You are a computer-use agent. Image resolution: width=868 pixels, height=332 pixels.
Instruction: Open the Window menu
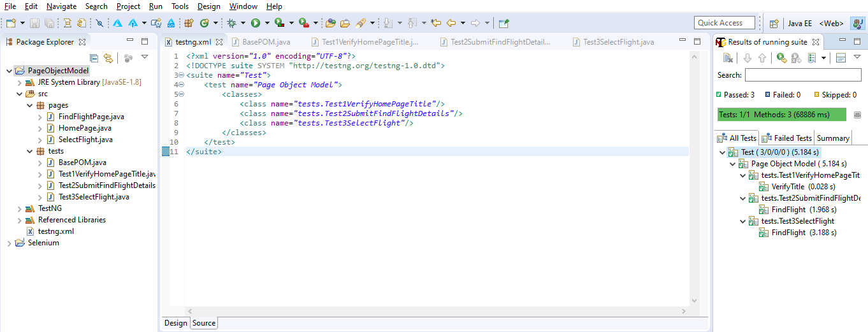pyautogui.click(x=243, y=6)
